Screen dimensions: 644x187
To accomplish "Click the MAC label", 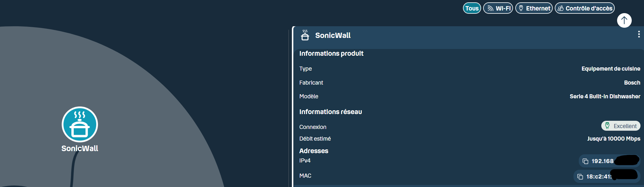I will [305, 176].
